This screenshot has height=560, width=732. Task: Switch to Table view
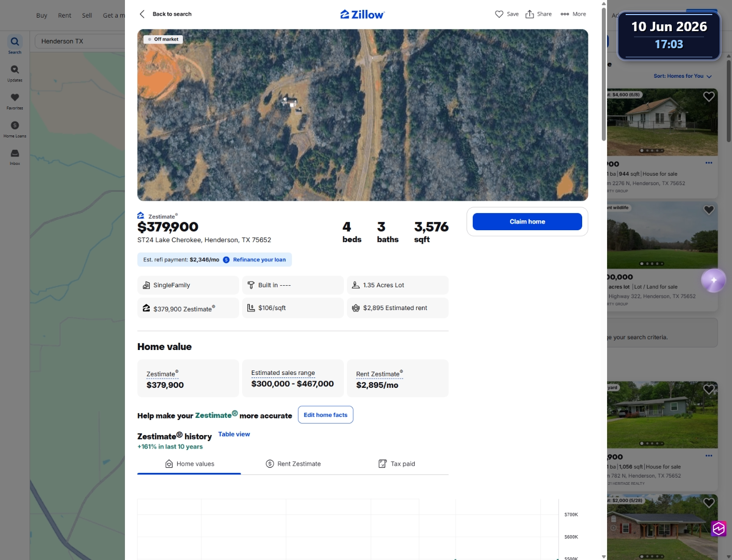coord(234,435)
